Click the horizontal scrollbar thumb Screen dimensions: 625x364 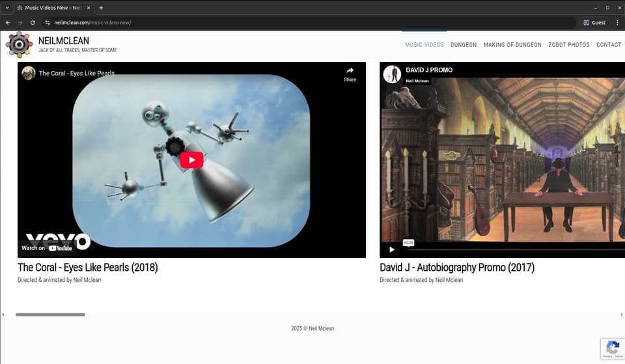click(x=50, y=315)
